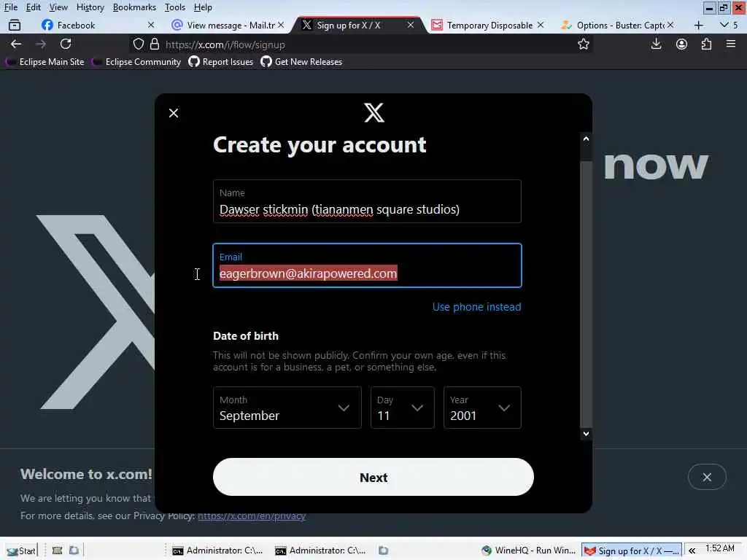Open first Administrator command prompt taskbar item
Screen dimensions: 747x560
pos(217,551)
